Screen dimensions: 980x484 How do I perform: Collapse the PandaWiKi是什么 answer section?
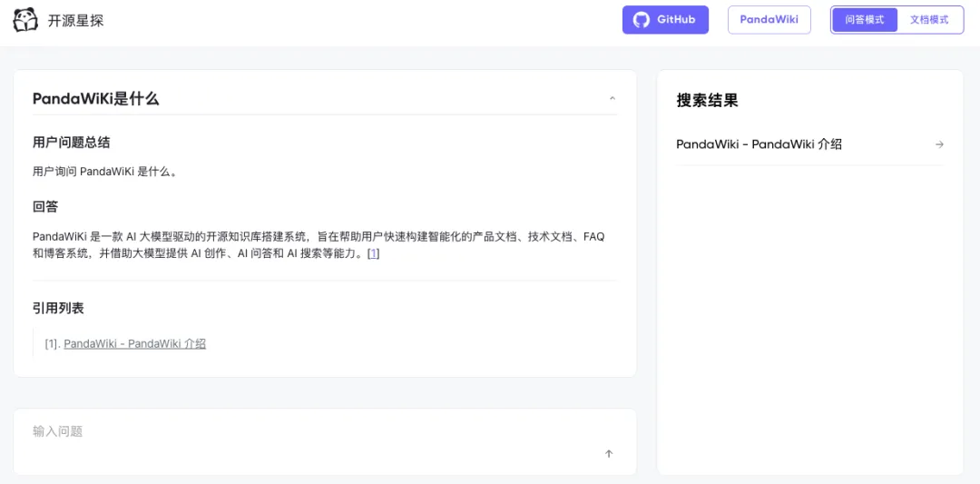click(612, 98)
